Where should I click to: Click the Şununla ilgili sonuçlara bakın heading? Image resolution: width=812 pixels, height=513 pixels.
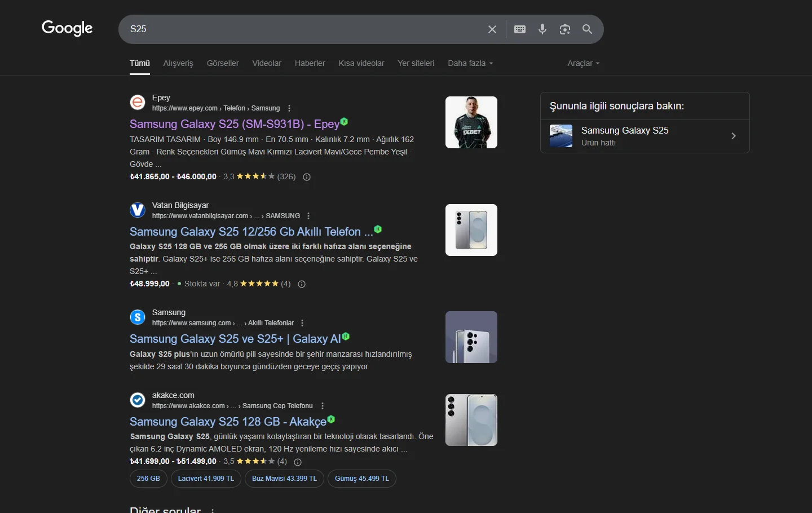click(x=617, y=106)
